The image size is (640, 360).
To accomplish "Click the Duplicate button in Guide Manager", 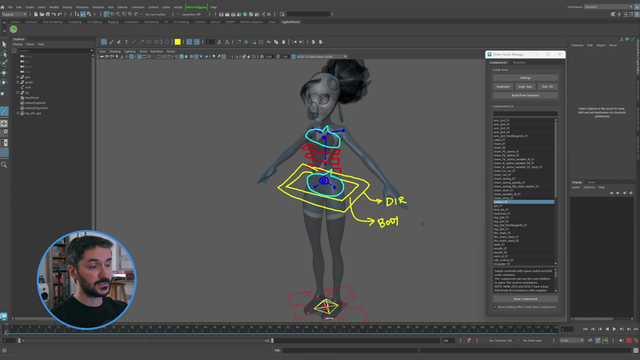I will click(503, 87).
